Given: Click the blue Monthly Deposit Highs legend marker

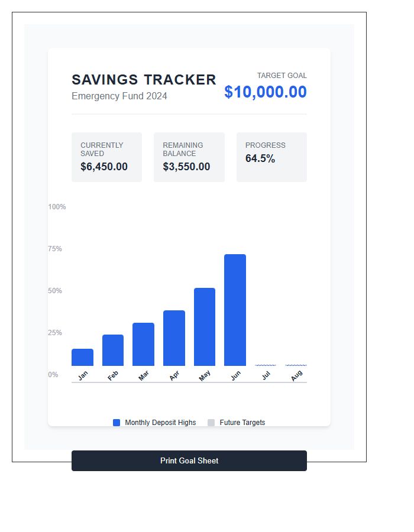Looking at the screenshot, I should click(x=117, y=422).
